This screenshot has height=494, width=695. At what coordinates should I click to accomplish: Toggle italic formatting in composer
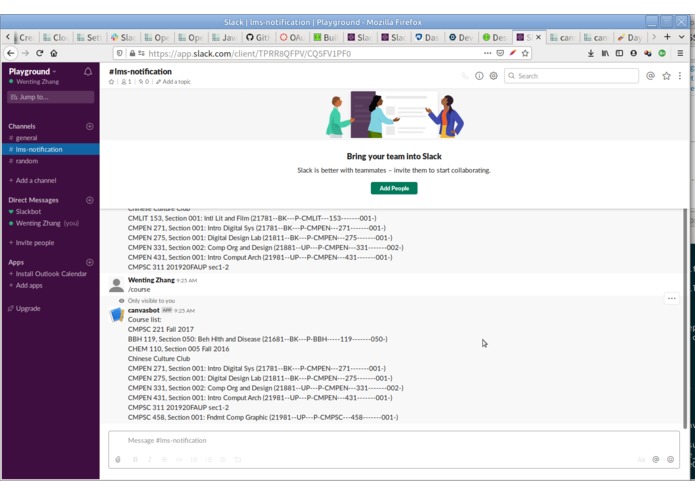coord(150,459)
